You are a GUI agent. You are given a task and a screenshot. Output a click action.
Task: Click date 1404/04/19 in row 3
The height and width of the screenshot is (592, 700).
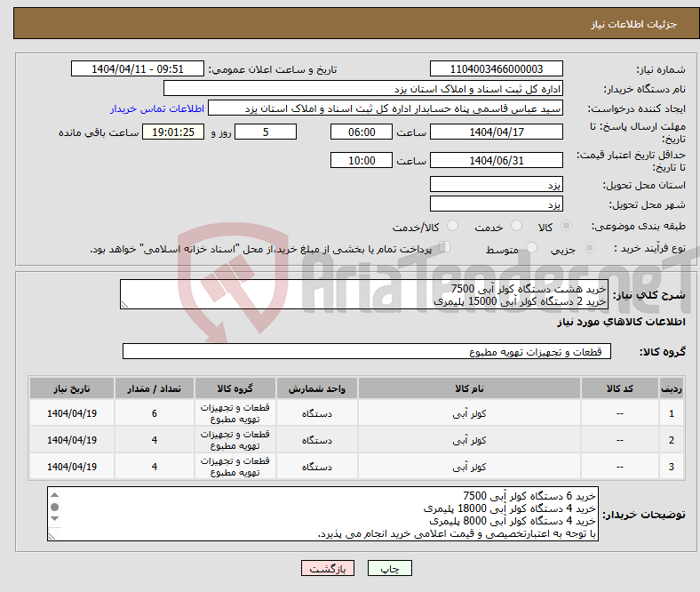pyautogui.click(x=72, y=467)
